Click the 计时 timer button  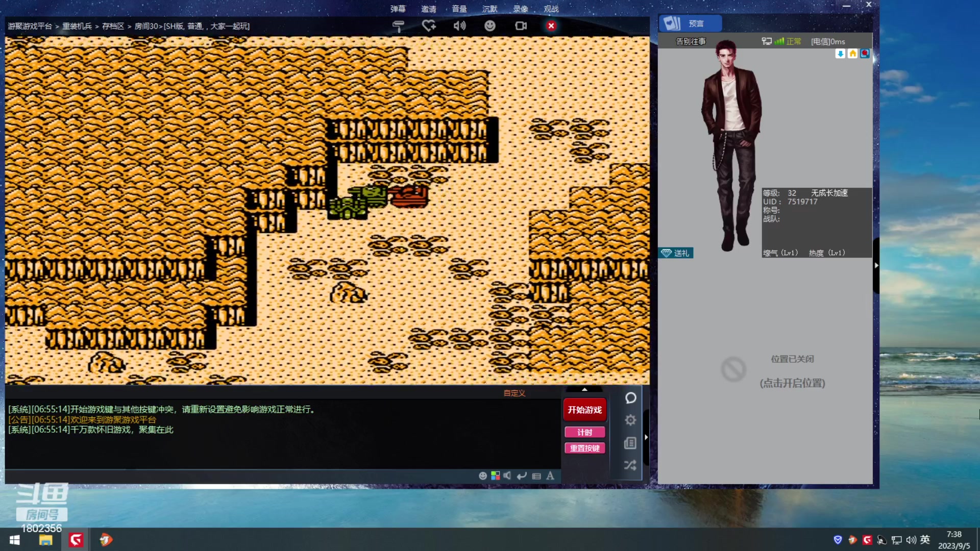[585, 432]
